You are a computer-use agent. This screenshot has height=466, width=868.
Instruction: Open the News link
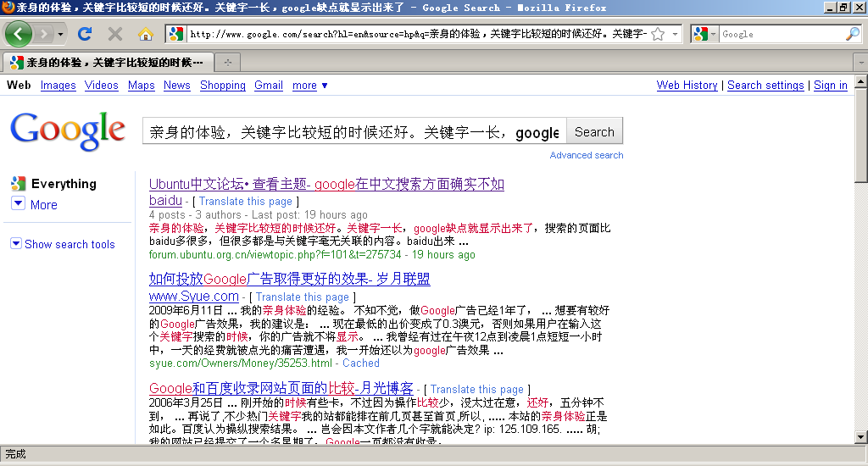pos(176,86)
